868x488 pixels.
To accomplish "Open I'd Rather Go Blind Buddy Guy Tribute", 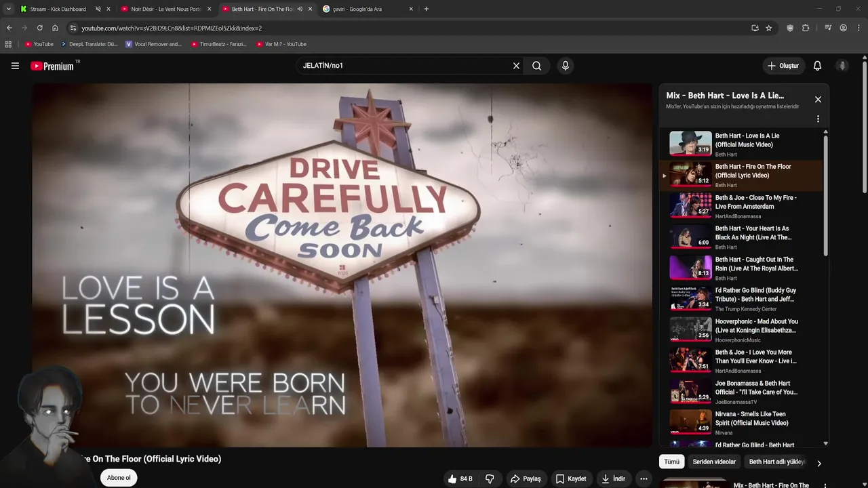I will 742,300.
